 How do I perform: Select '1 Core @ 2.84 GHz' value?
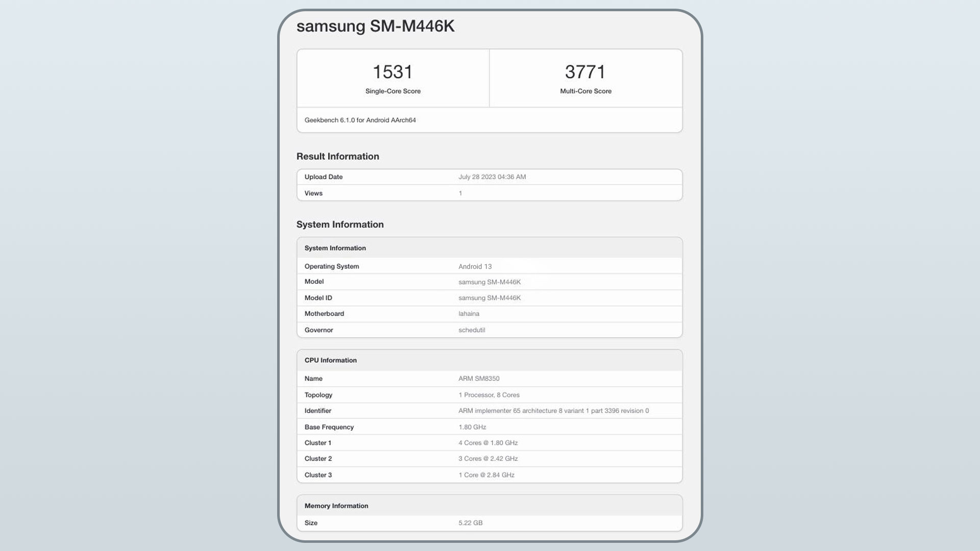(x=486, y=475)
